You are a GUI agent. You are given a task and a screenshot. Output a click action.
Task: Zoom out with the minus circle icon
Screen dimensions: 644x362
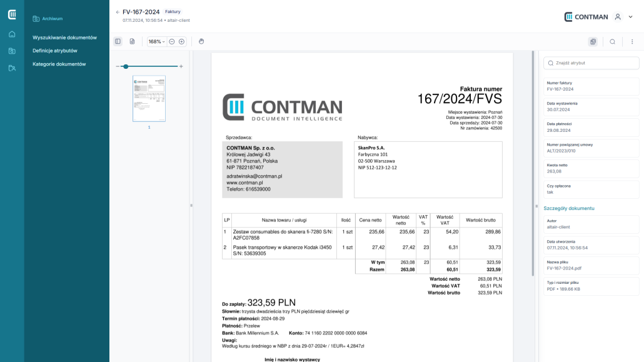click(x=172, y=41)
